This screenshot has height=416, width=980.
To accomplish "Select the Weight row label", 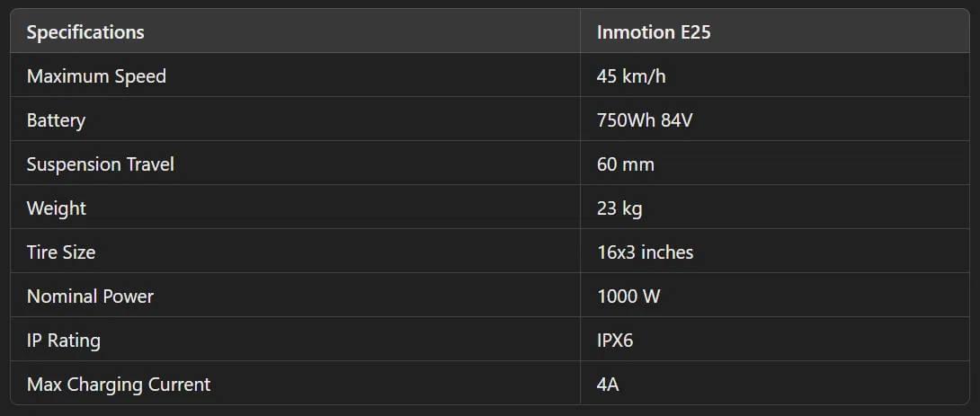I will (57, 208).
